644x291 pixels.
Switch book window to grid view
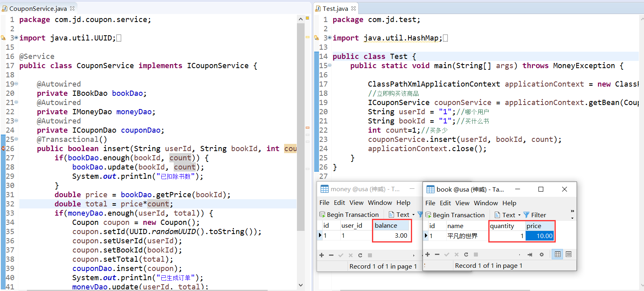(x=558, y=254)
